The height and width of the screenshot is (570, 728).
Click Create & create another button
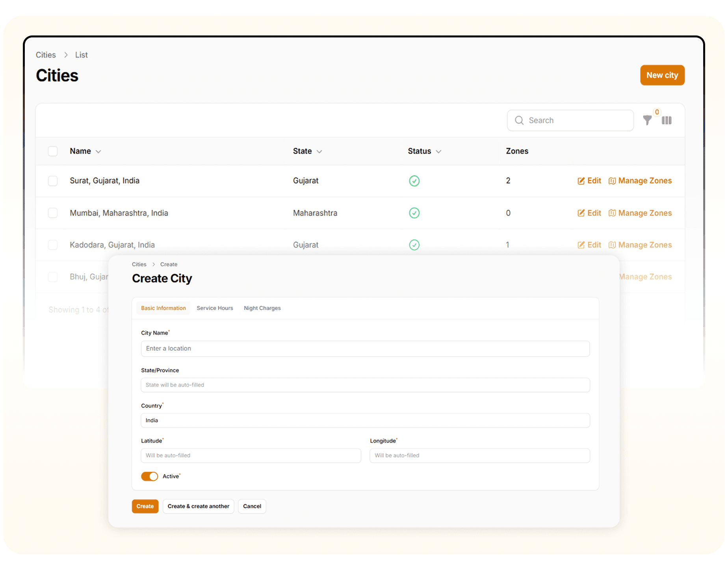point(198,506)
